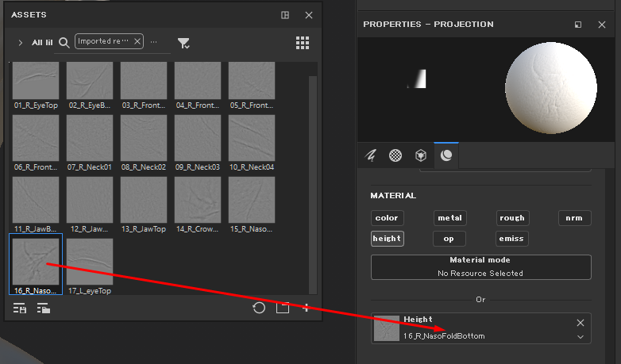Viewport: 621px width, 364px height.
Task: Open the Stencil cube settings tab
Action: point(421,155)
